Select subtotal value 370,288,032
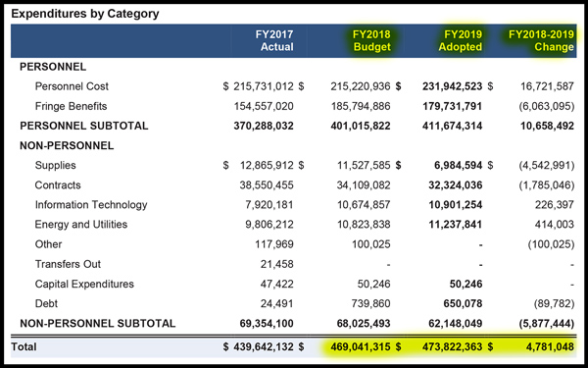Viewport: 588px width, 368px height. click(x=264, y=126)
